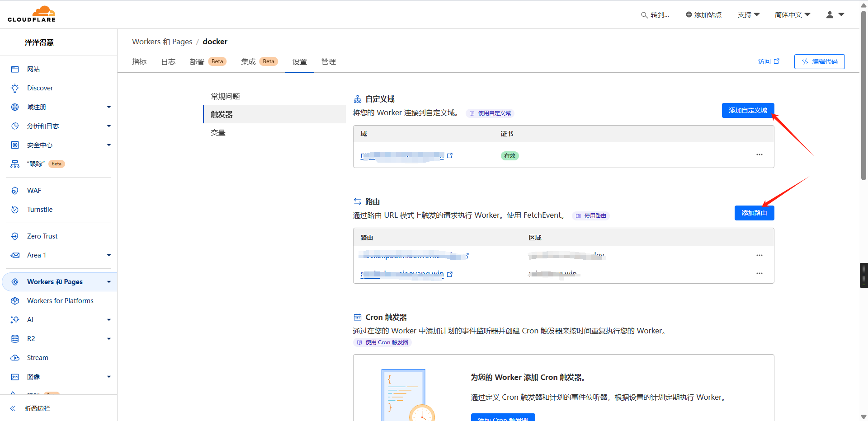Expand the 图像 submenu arrow
This screenshot has width=868, height=421.
click(x=109, y=377)
